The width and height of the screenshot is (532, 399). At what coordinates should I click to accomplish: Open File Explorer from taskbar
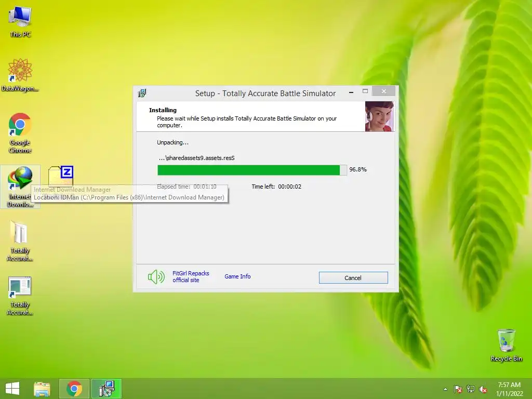(42, 389)
